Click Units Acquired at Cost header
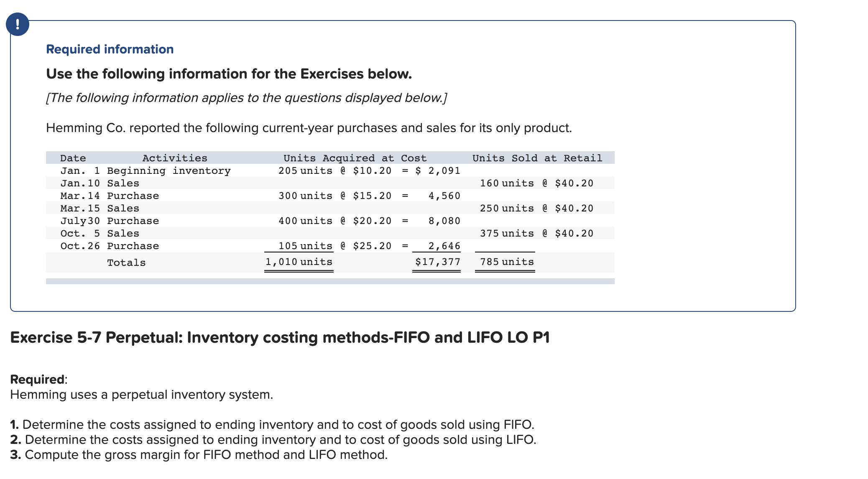868x479 pixels. [x=355, y=158]
